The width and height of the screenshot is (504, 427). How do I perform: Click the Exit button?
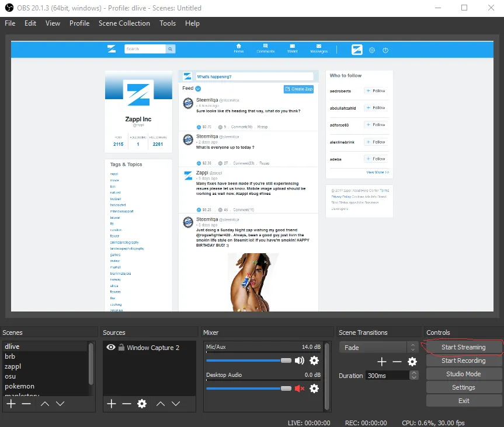(x=463, y=401)
